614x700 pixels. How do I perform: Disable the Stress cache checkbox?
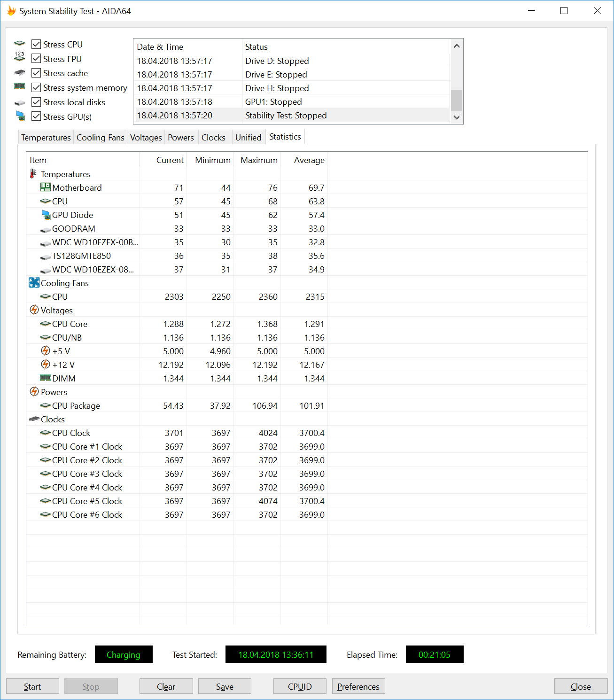click(36, 73)
